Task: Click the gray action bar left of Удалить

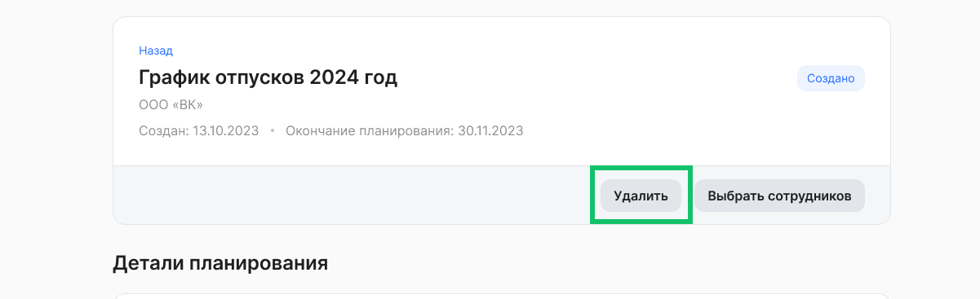Action: point(351,196)
